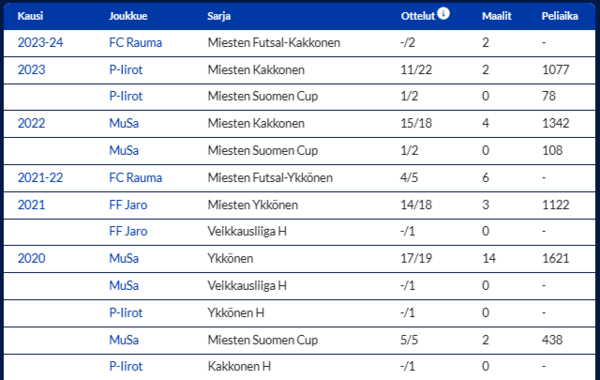The width and height of the screenshot is (600, 380).
Task: Open the 2021-22 season link
Action: pyautogui.click(x=40, y=178)
